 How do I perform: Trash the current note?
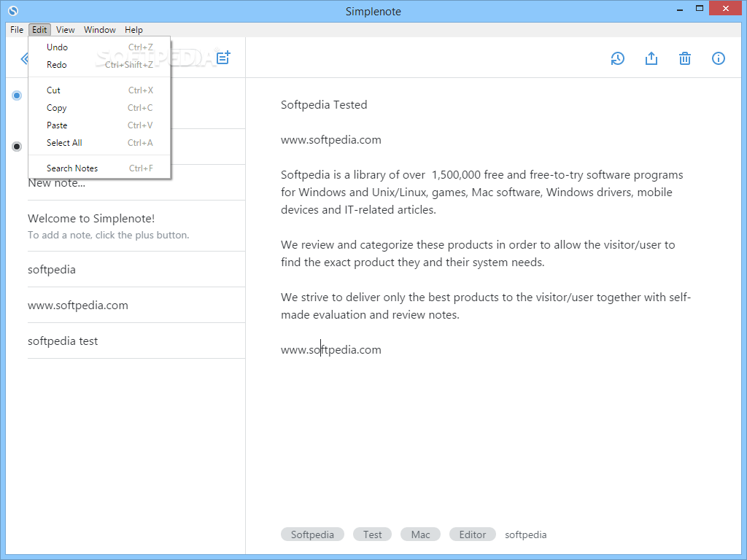(x=684, y=58)
